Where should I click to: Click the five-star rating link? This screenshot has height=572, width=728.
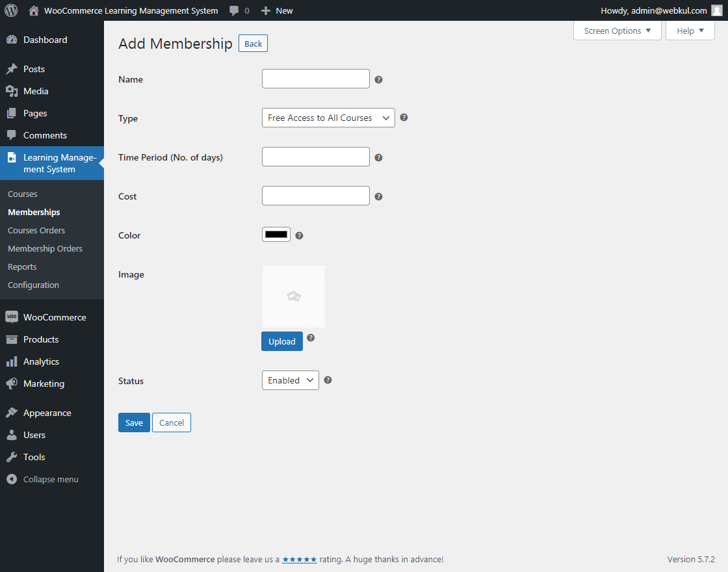[x=300, y=560]
